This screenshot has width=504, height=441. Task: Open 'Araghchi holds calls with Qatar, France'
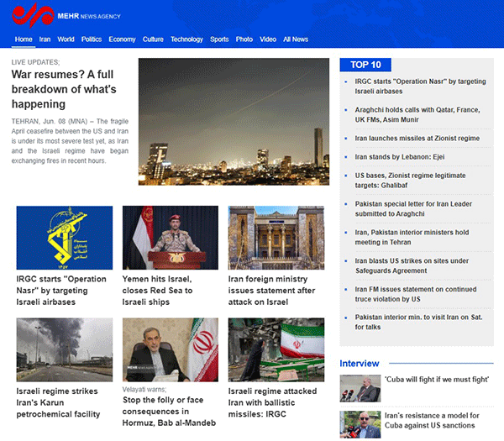(417, 114)
